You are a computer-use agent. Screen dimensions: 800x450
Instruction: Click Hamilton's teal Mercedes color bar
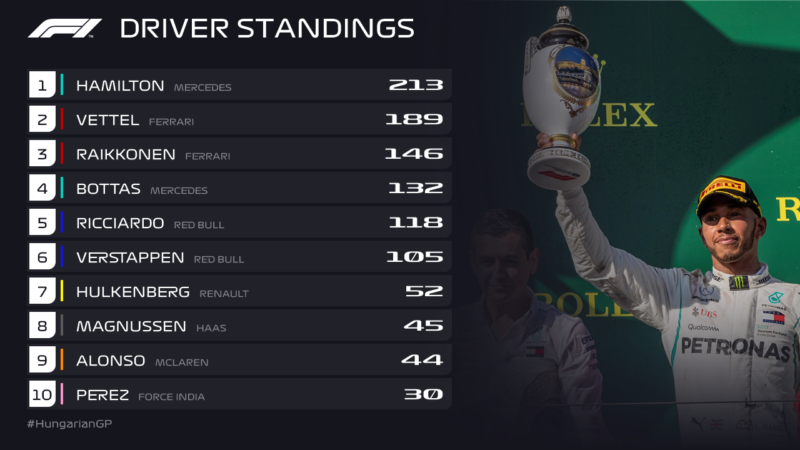pyautogui.click(x=62, y=85)
